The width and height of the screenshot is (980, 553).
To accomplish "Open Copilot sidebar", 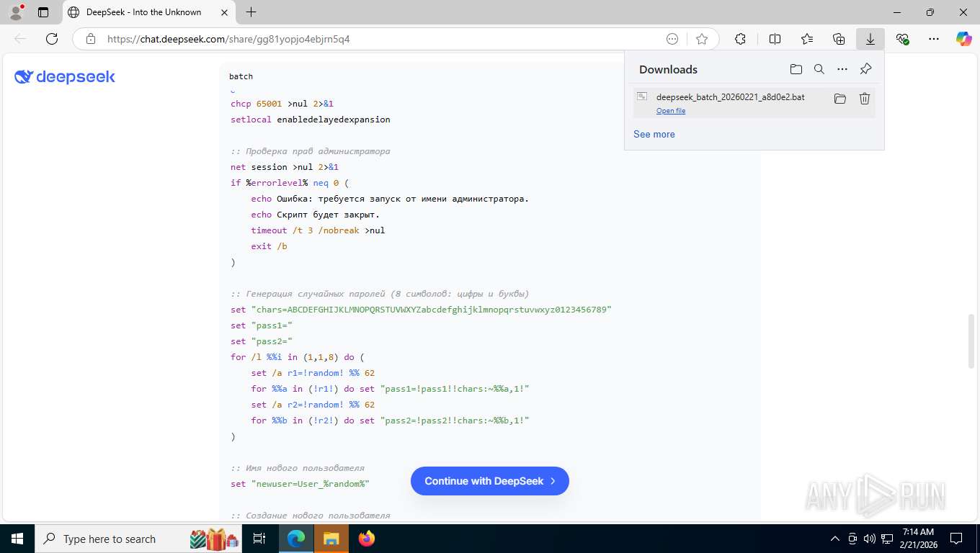I will coord(963,39).
